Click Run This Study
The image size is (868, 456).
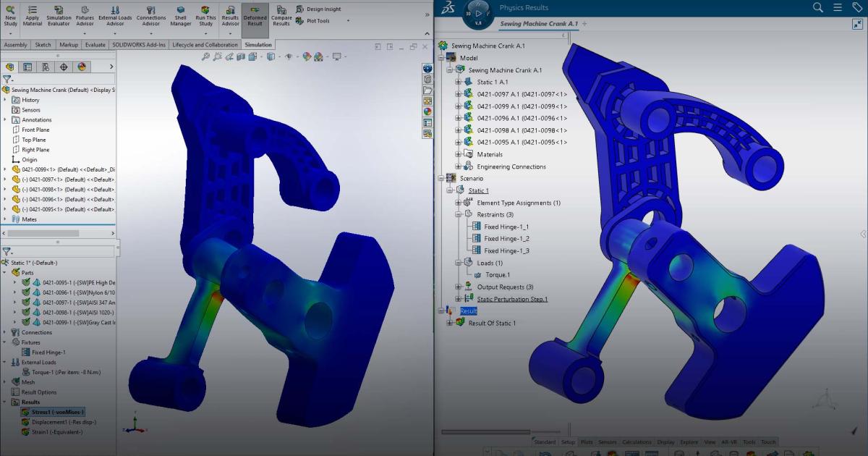pyautogui.click(x=205, y=14)
